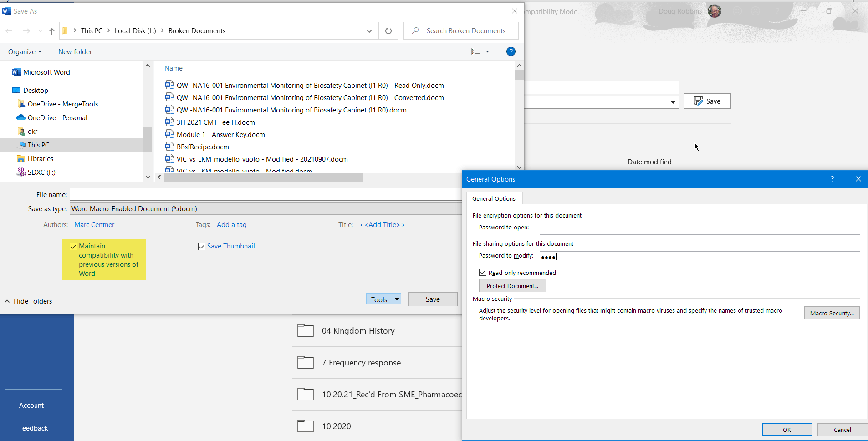868x441 pixels.
Task: Click New folder button
Action: point(75,52)
